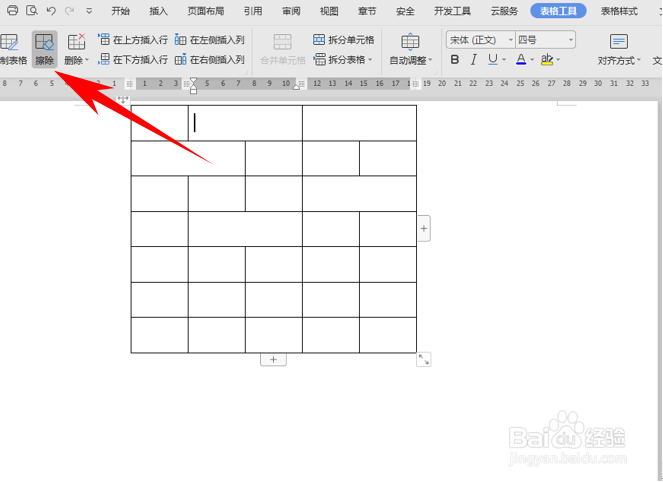Open the 审阅 tab
Image resolution: width=663 pixels, height=482 pixels.
tap(291, 11)
